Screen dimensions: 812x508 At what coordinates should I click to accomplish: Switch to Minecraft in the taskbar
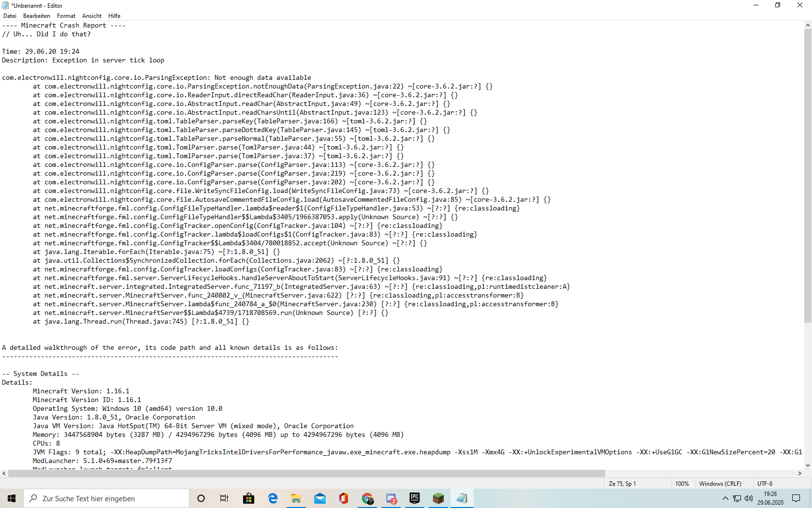(438, 498)
